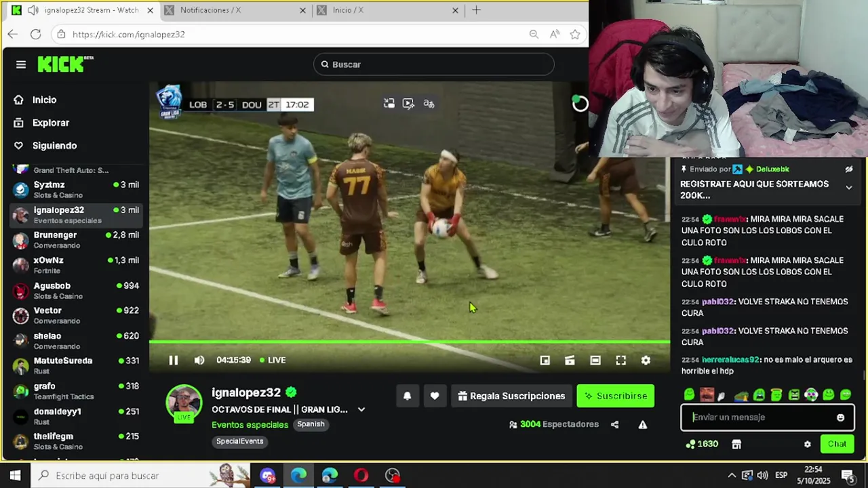Open chat settings gear icon
The height and width of the screenshot is (488, 868).
(x=807, y=444)
